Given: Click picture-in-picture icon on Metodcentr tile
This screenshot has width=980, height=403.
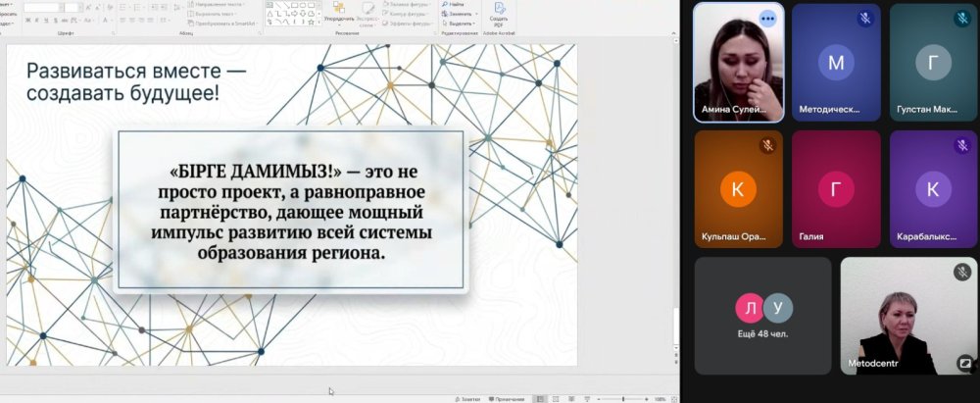Looking at the screenshot, I should click(x=965, y=362).
